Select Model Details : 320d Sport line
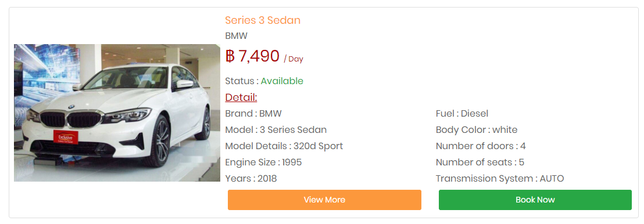 [x=284, y=146]
